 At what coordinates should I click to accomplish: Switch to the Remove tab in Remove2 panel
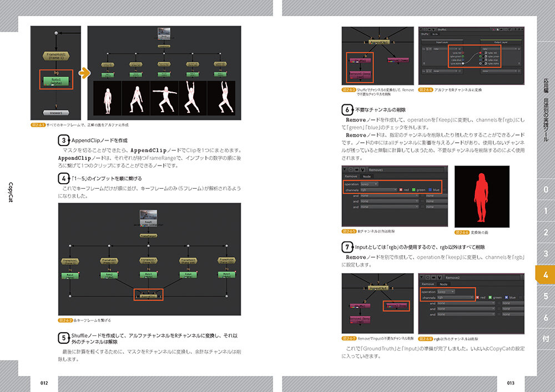428,284
